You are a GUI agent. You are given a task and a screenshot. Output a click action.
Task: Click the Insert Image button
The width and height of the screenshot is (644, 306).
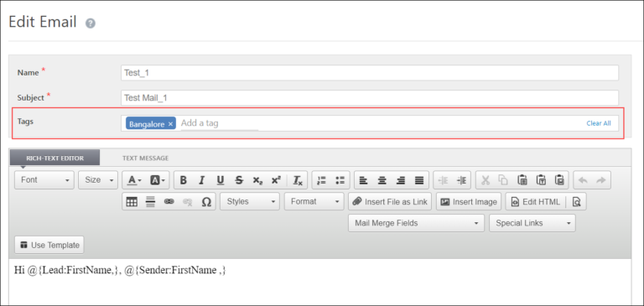pos(469,202)
